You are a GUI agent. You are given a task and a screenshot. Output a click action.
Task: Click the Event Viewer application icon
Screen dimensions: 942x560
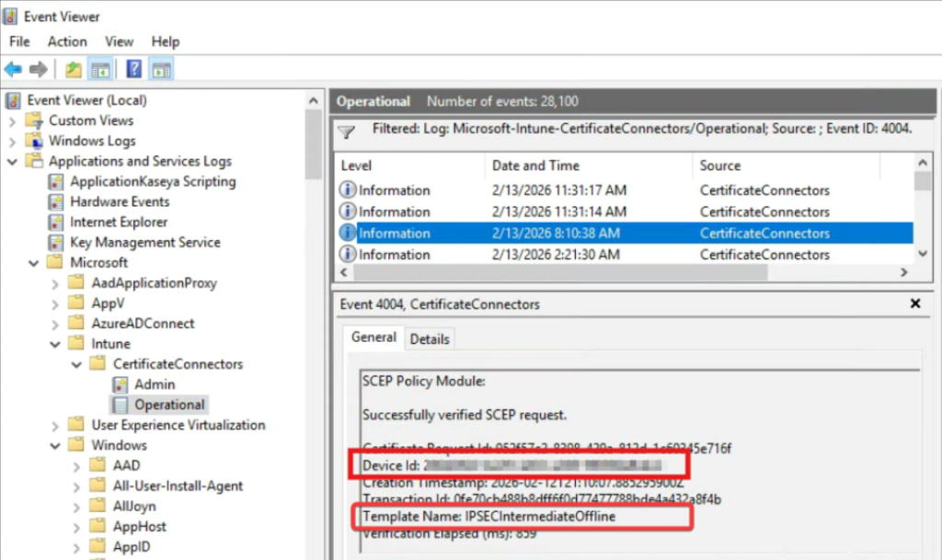[x=9, y=16]
